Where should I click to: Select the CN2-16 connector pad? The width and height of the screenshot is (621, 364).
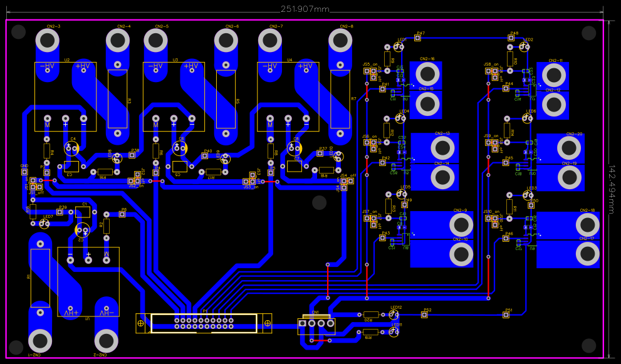[427, 74]
